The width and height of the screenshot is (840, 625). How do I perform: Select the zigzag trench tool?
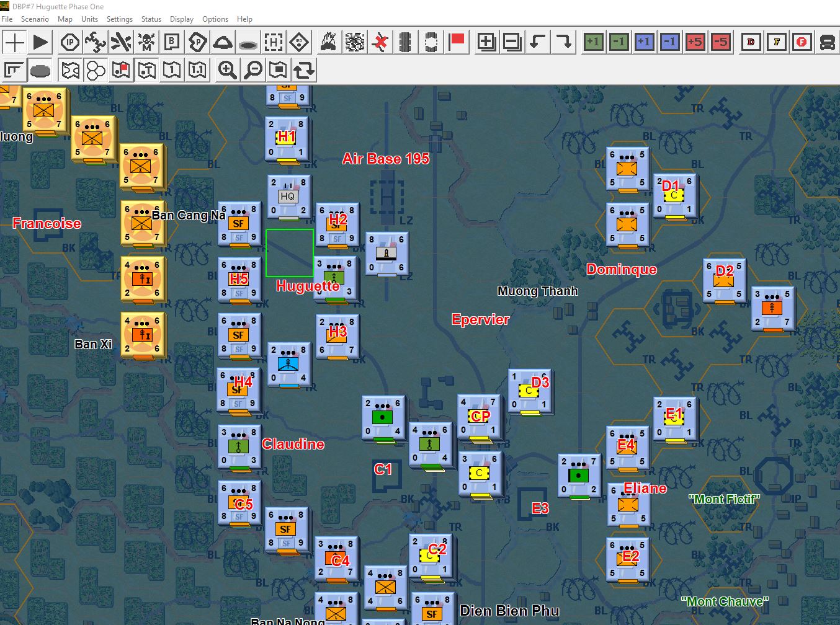(96, 42)
